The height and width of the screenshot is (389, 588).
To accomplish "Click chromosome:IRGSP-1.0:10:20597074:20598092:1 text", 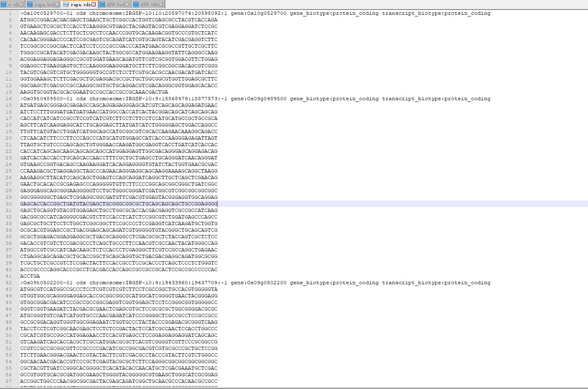I will coord(158,13).
